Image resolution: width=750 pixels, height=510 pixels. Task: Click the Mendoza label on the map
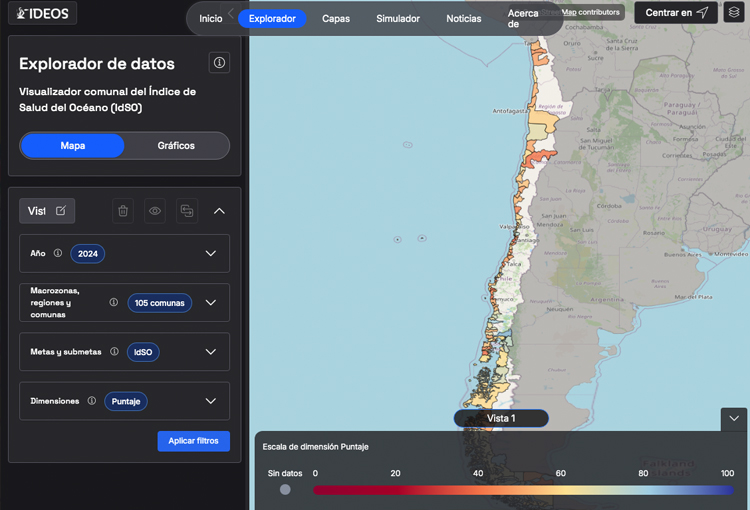[550, 224]
